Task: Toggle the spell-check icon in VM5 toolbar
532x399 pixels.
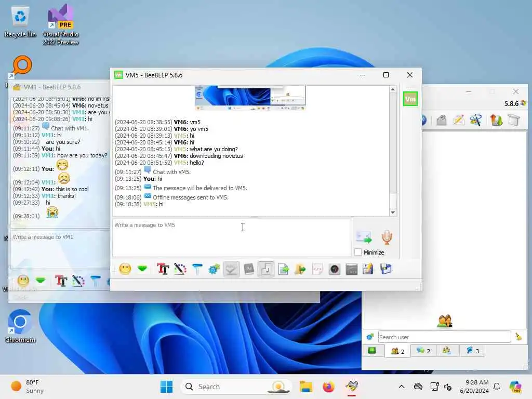Action: [231, 270]
